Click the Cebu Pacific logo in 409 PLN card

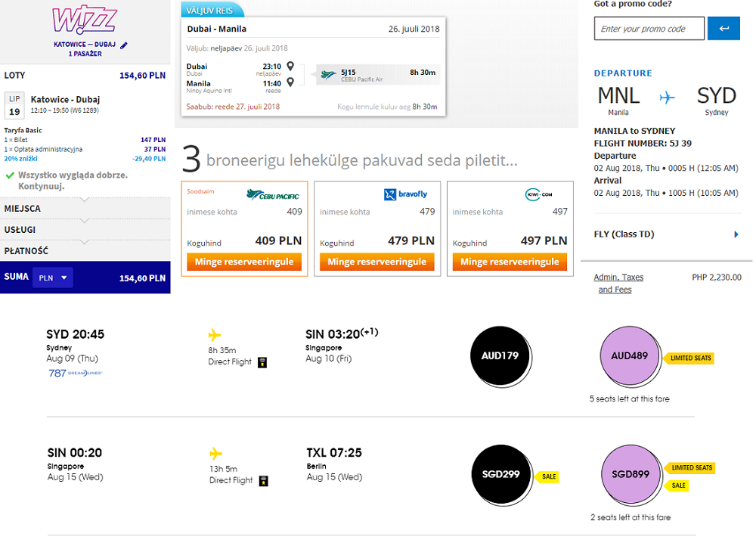click(273, 195)
